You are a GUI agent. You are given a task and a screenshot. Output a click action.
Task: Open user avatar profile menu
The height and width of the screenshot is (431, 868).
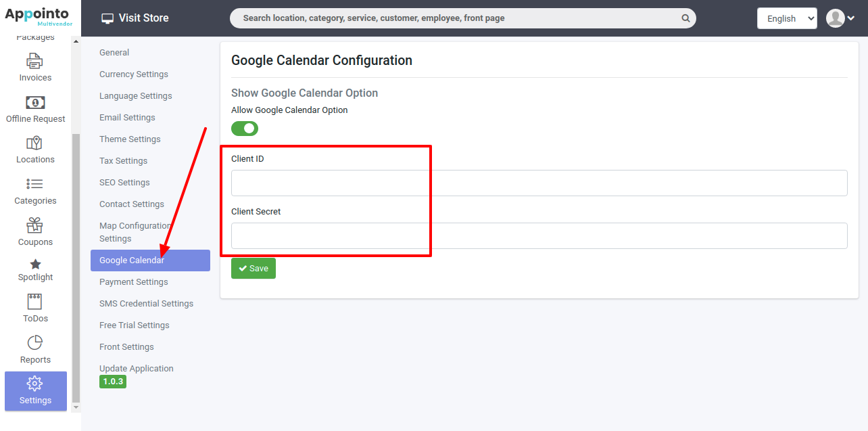coord(840,18)
